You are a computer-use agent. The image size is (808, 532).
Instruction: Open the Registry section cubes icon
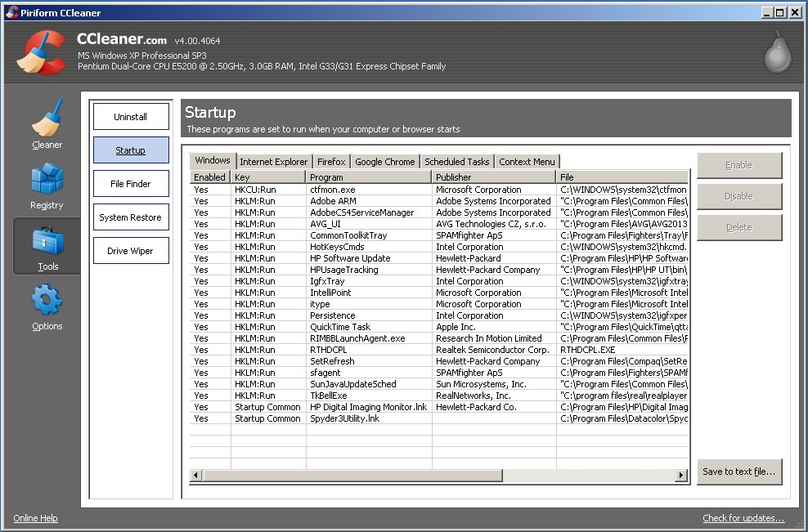pyautogui.click(x=47, y=179)
